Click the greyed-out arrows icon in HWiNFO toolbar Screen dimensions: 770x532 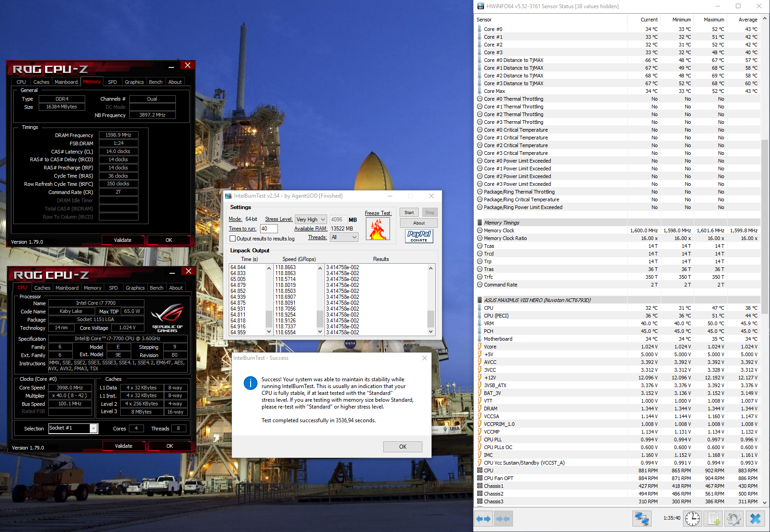(503, 519)
